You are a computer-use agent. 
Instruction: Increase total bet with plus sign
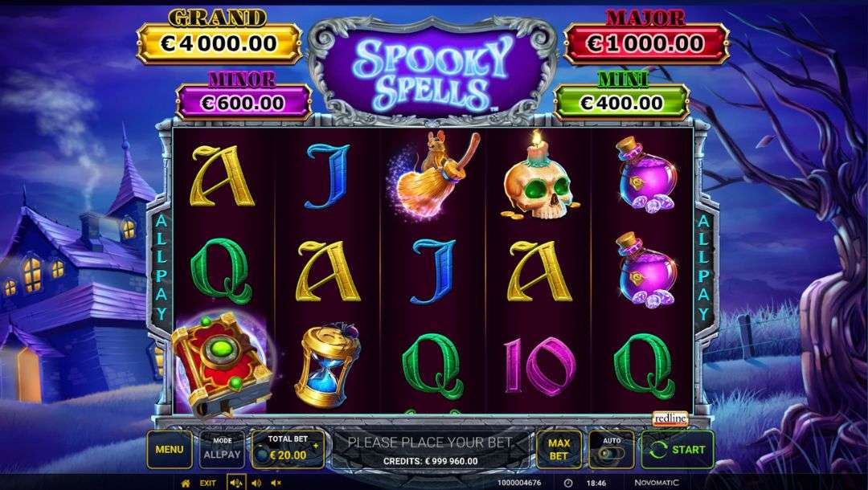[316, 445]
